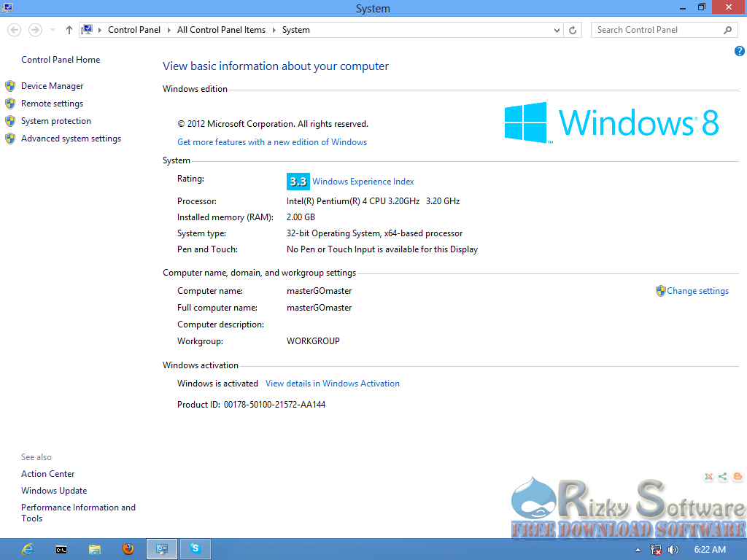Click the 2.00 GB memory value

pos(301,217)
